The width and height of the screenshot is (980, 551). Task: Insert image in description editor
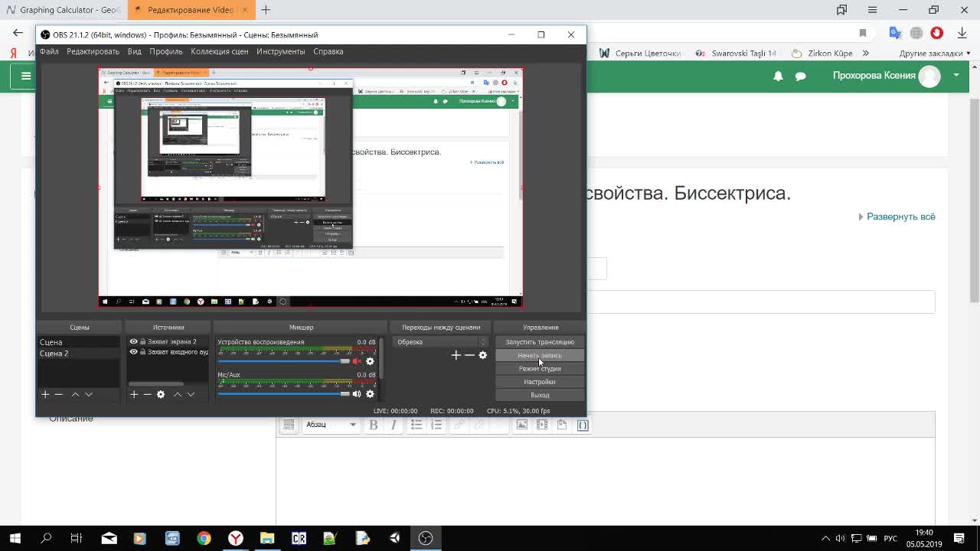click(522, 425)
